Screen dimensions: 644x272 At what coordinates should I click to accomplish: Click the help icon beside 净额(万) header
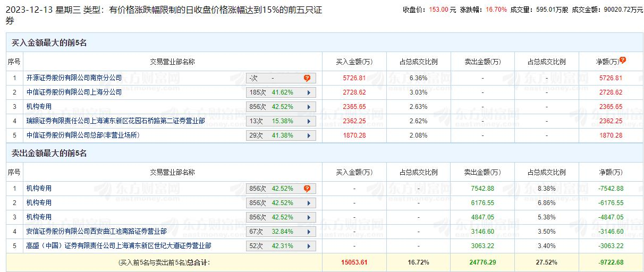point(623,61)
